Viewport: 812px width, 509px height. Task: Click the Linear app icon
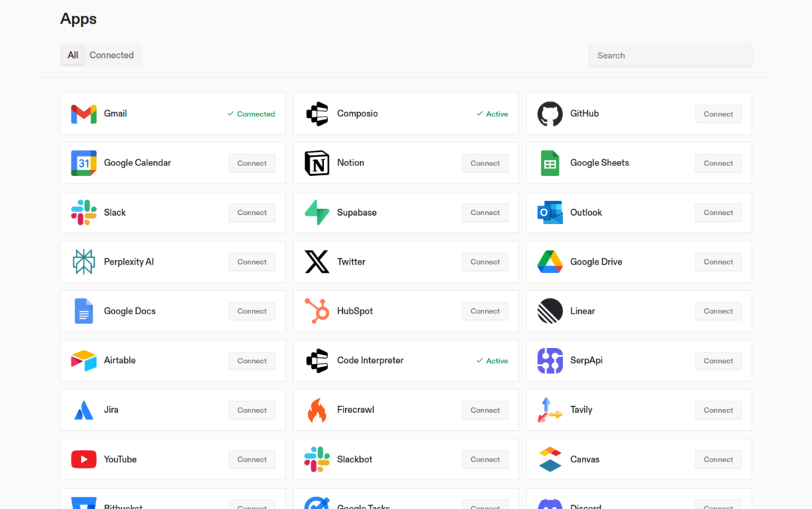tap(550, 311)
